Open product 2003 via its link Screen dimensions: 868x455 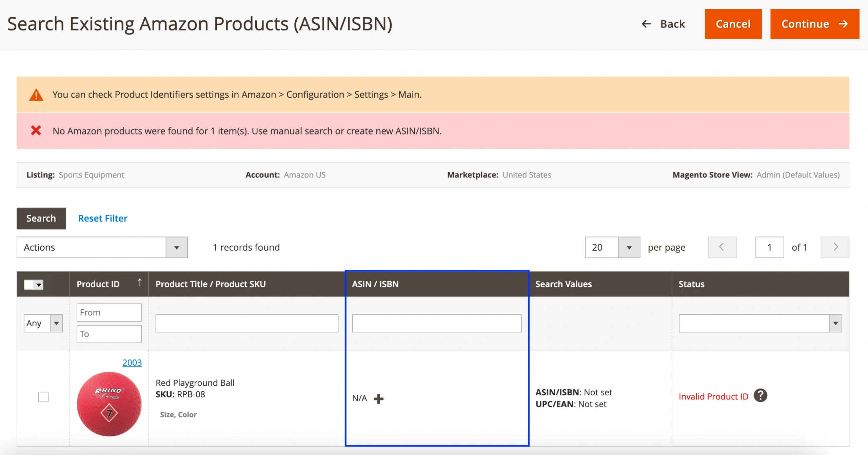pos(132,362)
